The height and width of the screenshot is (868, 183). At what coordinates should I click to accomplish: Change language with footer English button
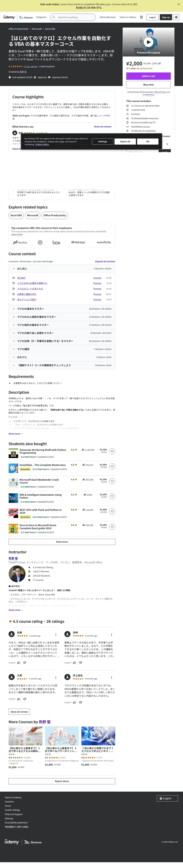[x=167, y=798]
